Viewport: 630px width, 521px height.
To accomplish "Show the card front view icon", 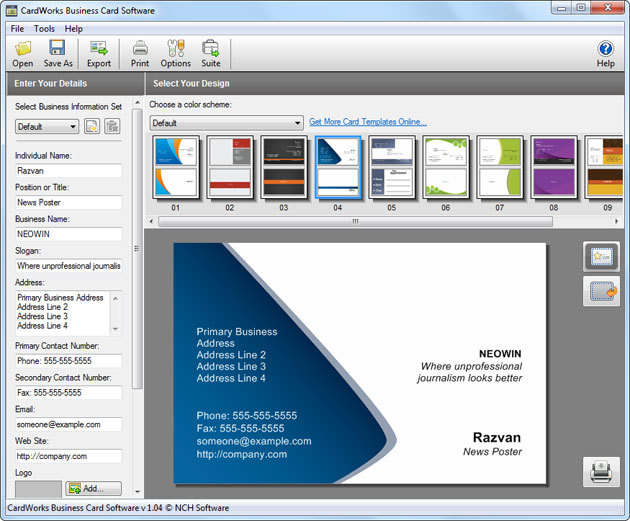I will pos(601,257).
